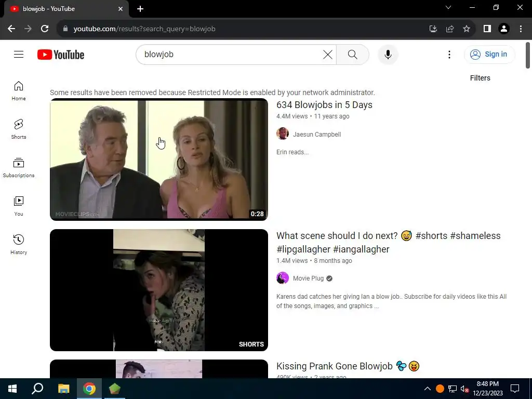
Task: Open YouTube settings three-dot menu
Action: [449, 54]
